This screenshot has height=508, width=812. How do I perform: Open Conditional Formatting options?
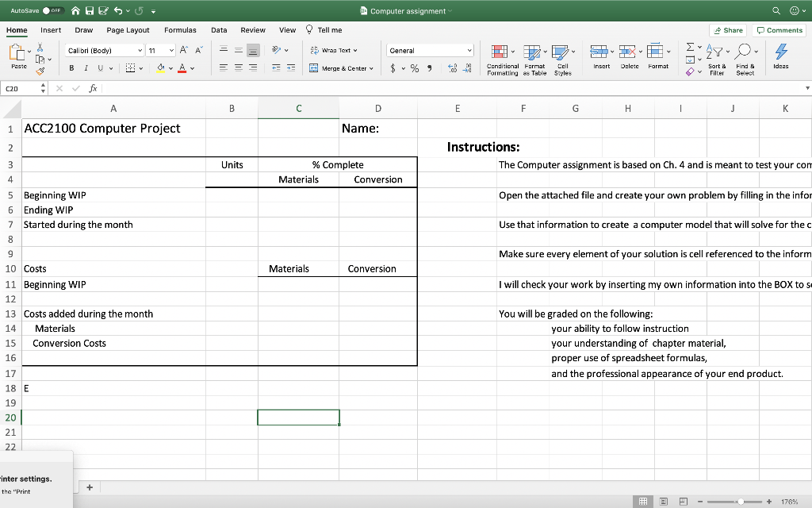tap(501, 57)
